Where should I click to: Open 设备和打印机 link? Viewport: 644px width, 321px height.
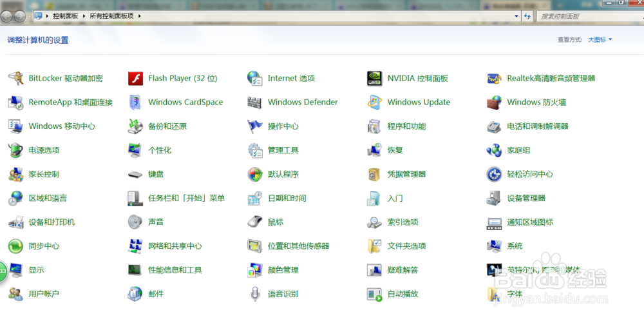click(x=52, y=222)
